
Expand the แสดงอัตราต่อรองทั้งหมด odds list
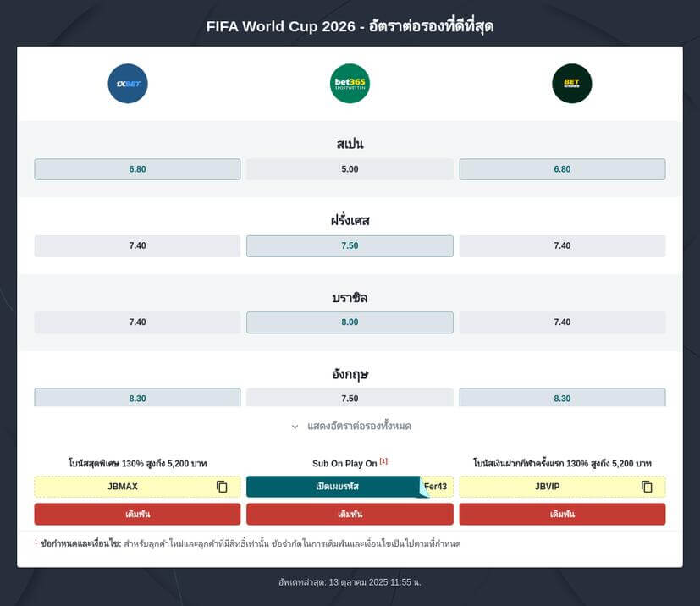(x=350, y=427)
